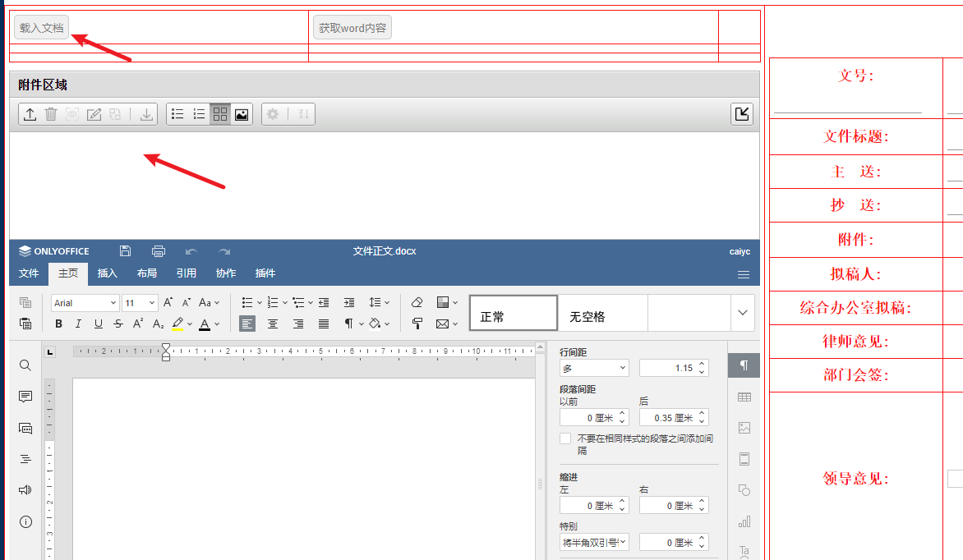Open the hamburger view settings menu
This screenshot has height=560, width=963.
pyautogui.click(x=743, y=274)
